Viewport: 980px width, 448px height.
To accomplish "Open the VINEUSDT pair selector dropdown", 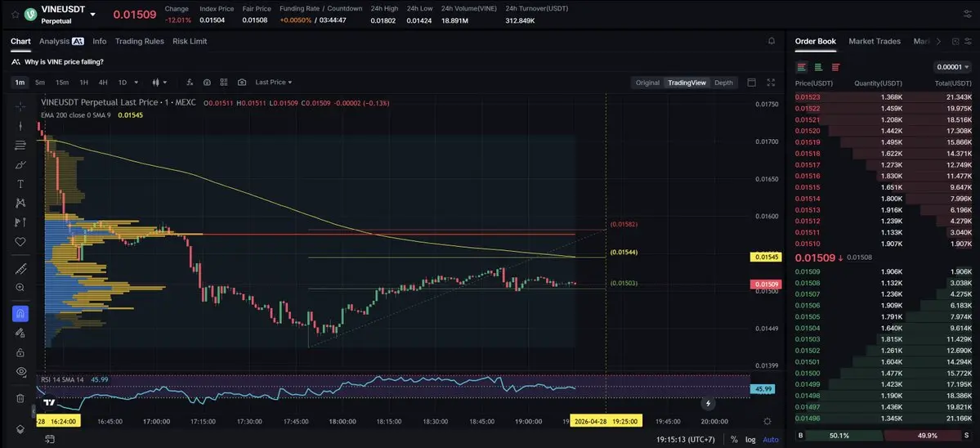I will point(93,15).
